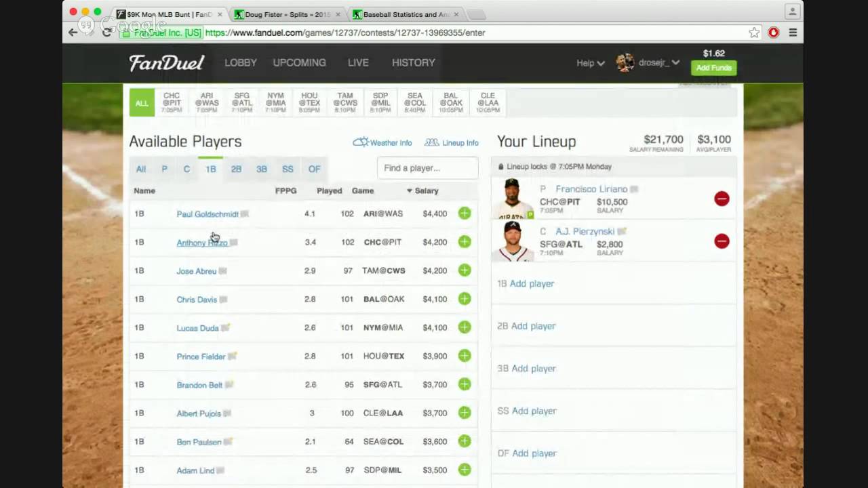Click Francisco Liriano player photo thumbnail

[513, 199]
